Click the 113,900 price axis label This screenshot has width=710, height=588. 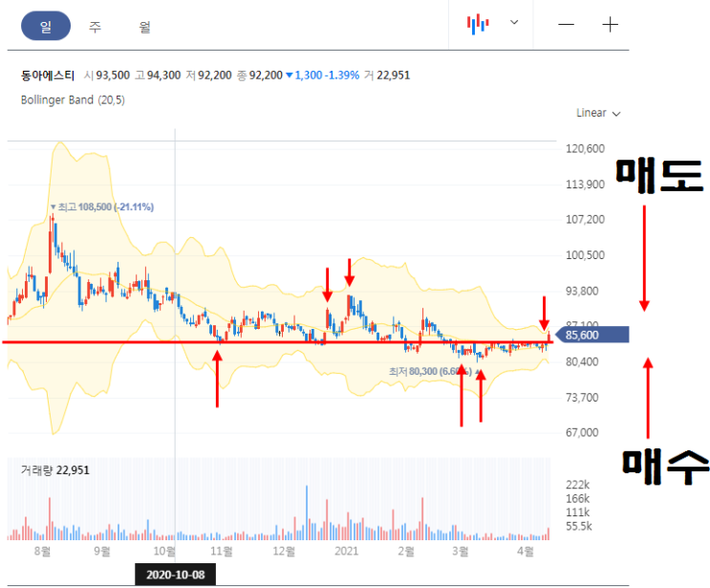point(585,185)
